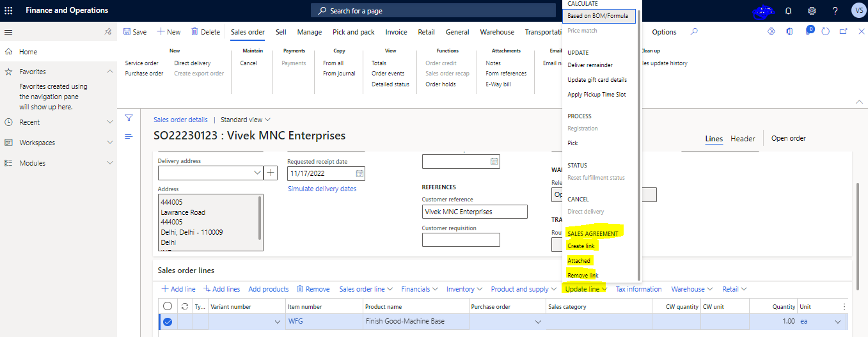Click the refresh page icon

(x=826, y=32)
